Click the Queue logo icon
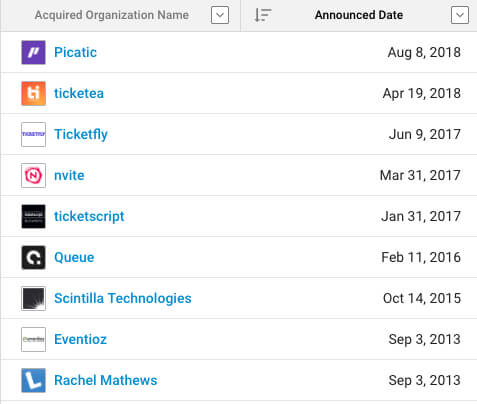 tap(33, 257)
